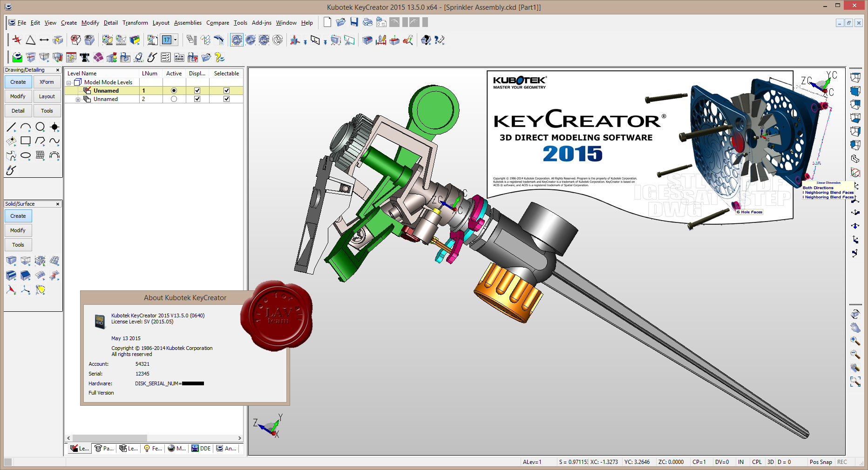Click the XForm button

[x=47, y=82]
